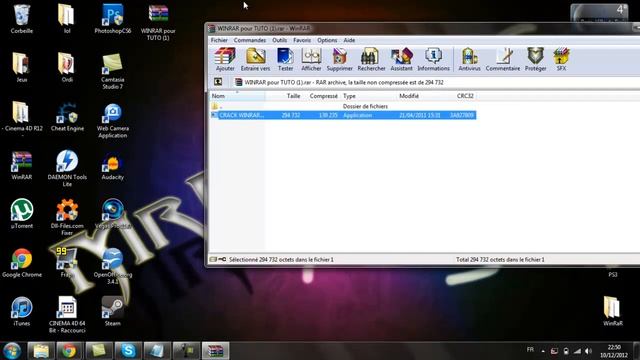Open Skype from the taskbar
The image size is (640, 360).
(x=128, y=351)
